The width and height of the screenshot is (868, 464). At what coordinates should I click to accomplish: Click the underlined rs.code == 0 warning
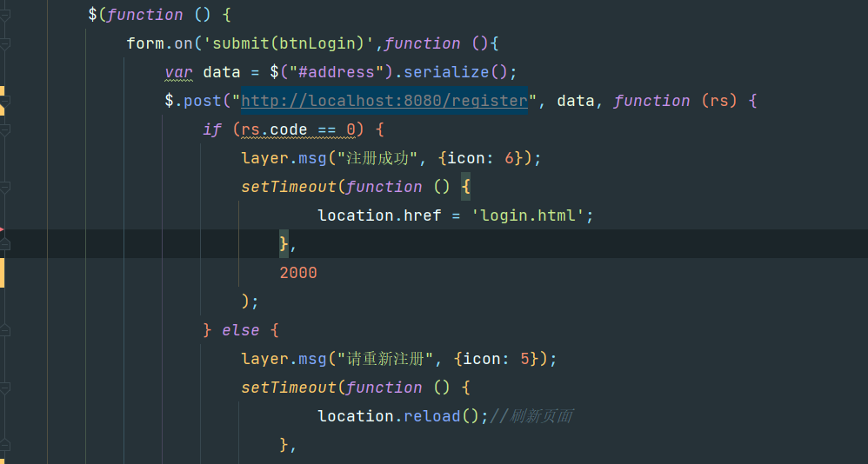tap(297, 129)
